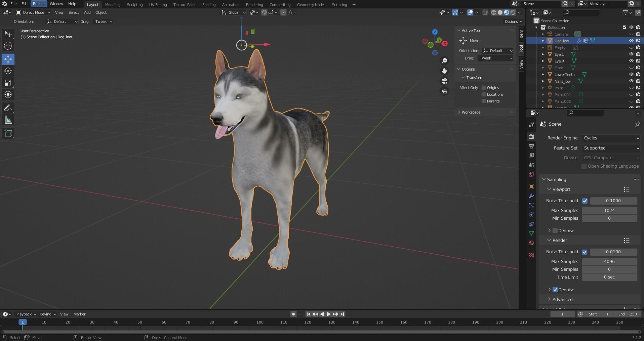This screenshot has height=341, width=644.
Task: Open the Add menu in viewport header
Action: (x=87, y=12)
